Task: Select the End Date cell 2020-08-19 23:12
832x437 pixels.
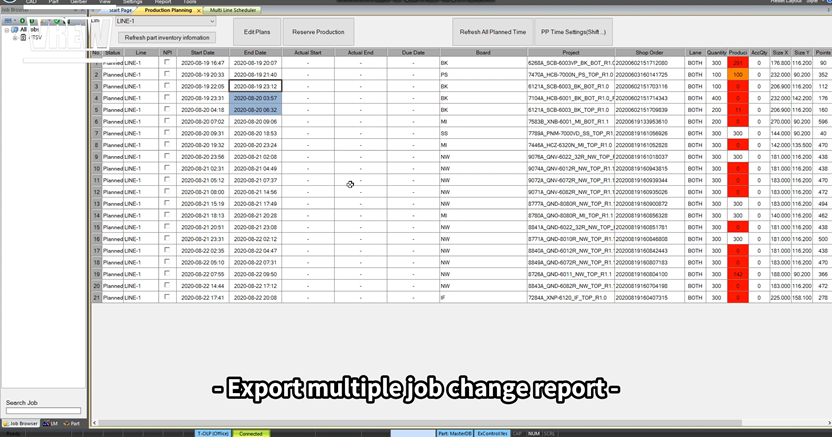Action: point(255,86)
